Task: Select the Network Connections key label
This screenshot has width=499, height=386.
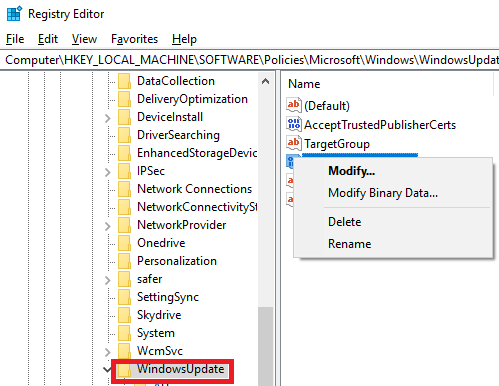Action: (194, 189)
